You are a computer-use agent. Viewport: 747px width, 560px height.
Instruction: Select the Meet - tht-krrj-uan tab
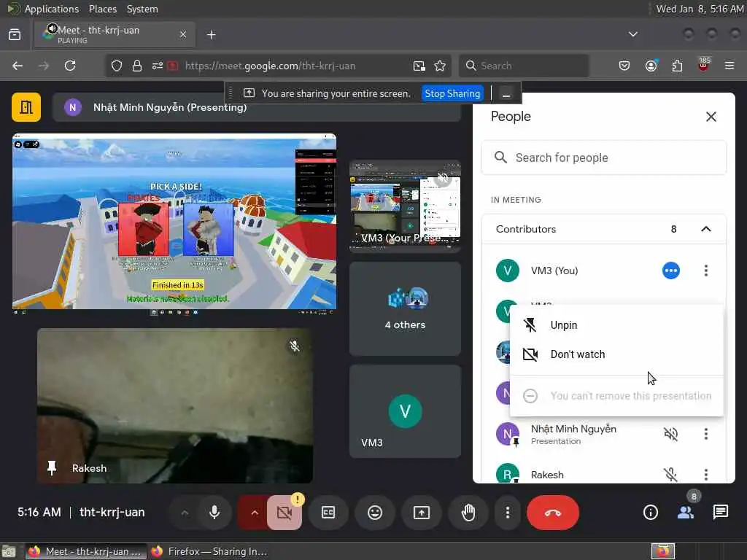coord(115,34)
